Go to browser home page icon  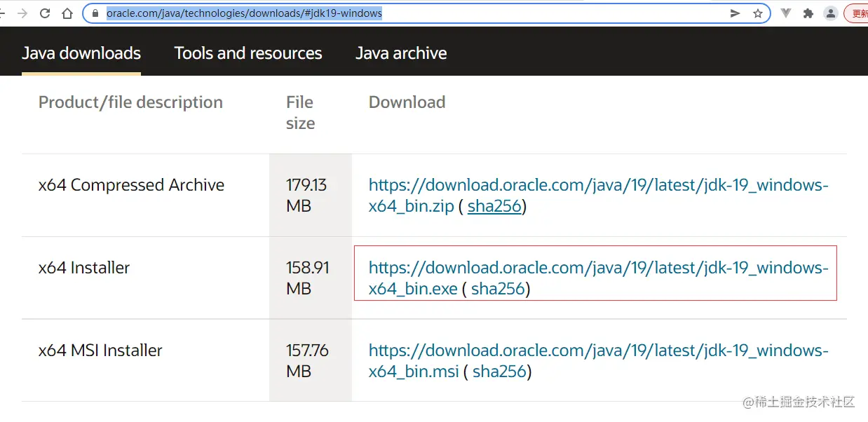click(x=67, y=13)
